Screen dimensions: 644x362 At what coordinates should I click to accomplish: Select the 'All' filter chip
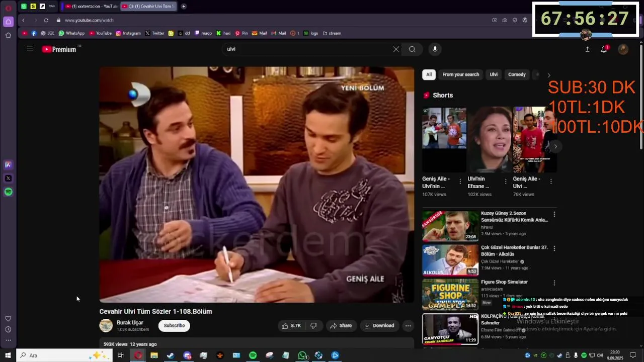coord(429,74)
